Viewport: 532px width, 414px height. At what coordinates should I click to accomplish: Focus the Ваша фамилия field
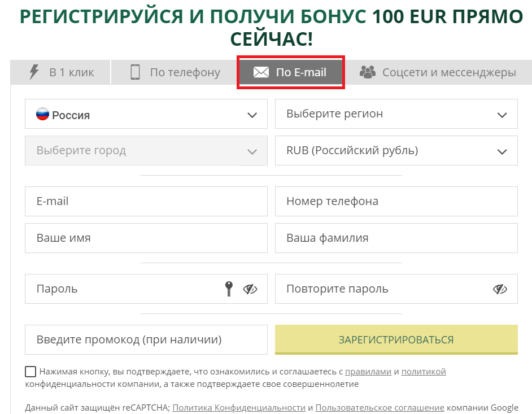pos(396,238)
